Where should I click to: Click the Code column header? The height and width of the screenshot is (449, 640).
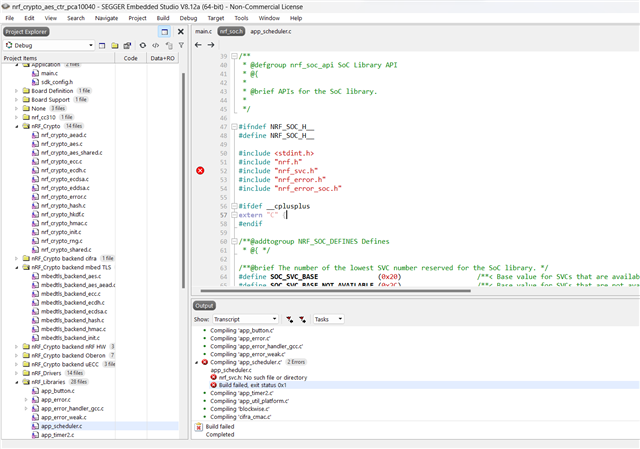131,58
